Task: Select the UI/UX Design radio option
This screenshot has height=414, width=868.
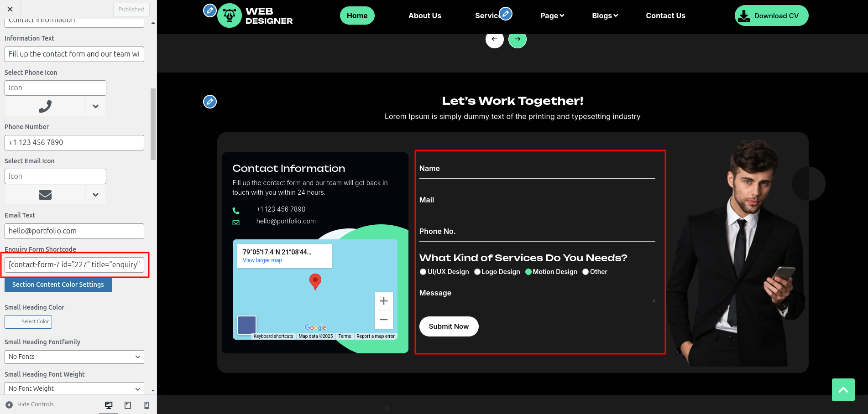Action: pyautogui.click(x=423, y=272)
